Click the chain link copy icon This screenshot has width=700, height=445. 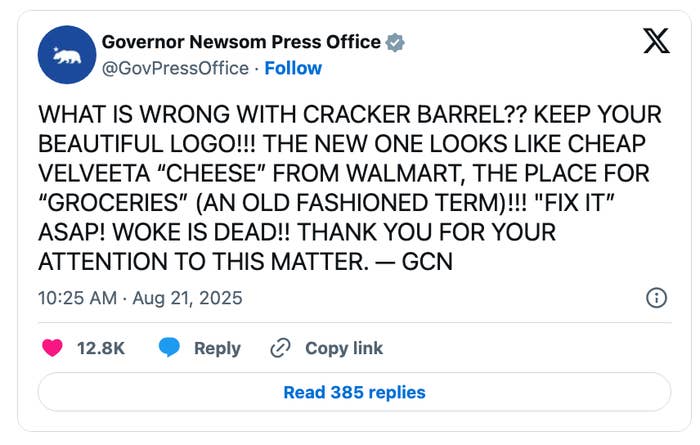[x=280, y=348]
